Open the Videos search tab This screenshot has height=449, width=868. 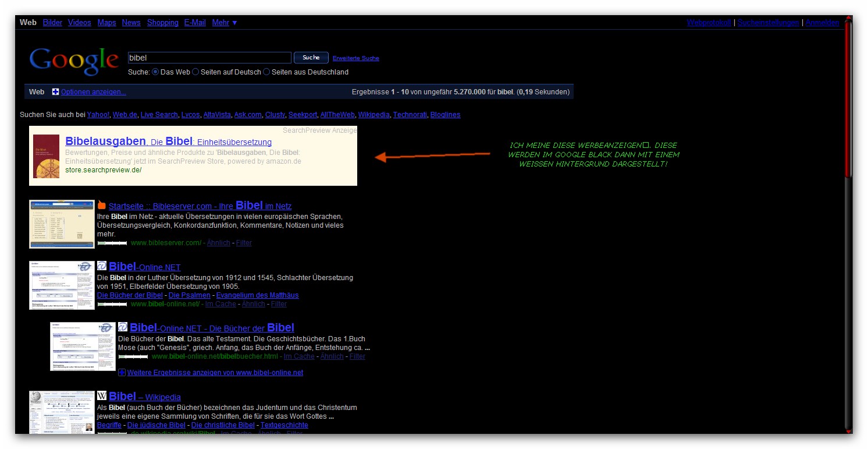[x=80, y=23]
